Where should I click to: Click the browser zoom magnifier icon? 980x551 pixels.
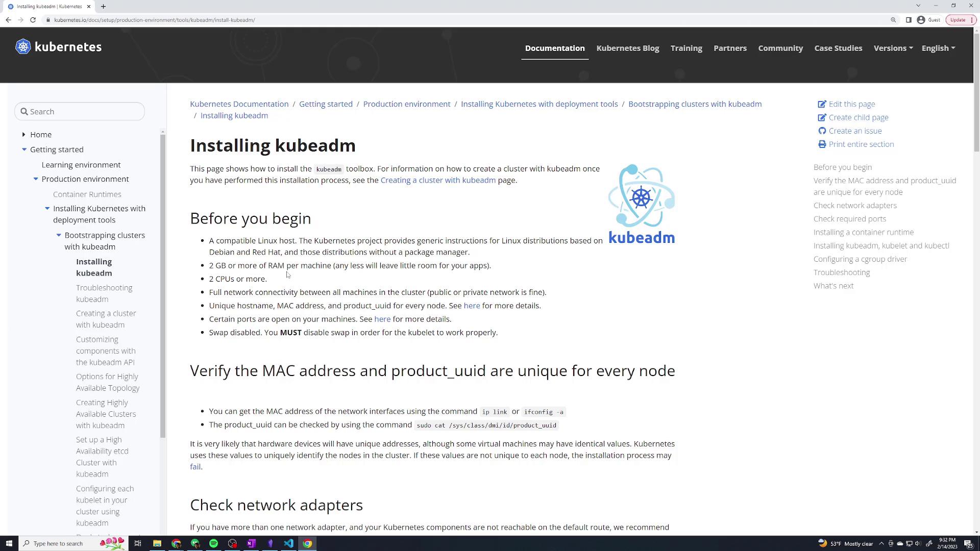coord(893,20)
